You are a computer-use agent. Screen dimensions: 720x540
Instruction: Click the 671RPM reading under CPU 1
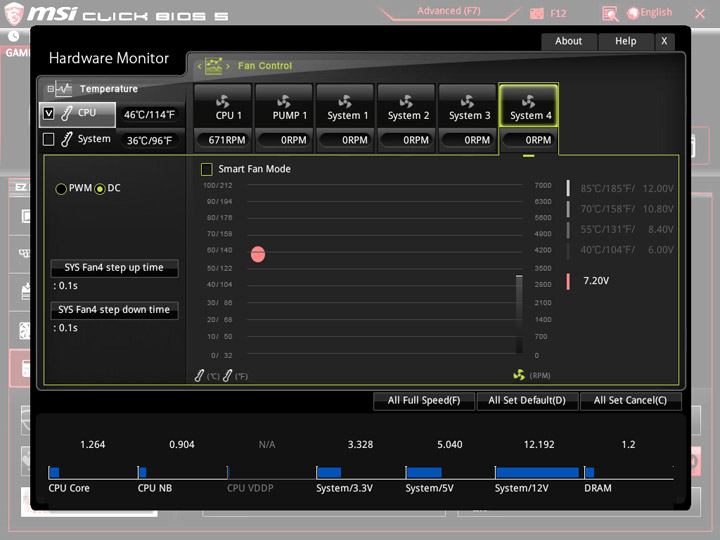[224, 140]
